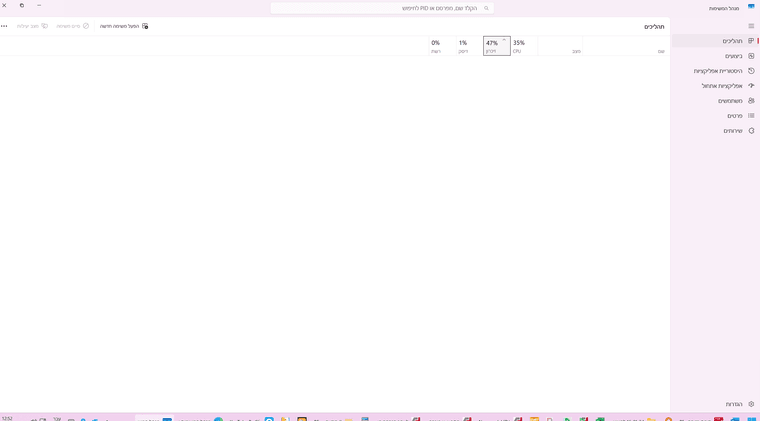Open the Performance (ביצועים) page
This screenshot has width=760, height=421.
(715, 56)
